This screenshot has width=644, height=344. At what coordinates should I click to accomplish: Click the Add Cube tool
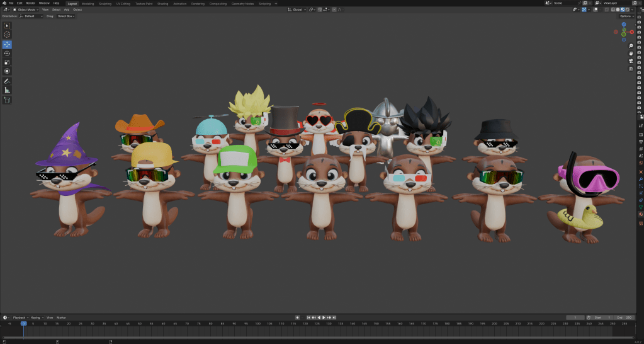click(x=7, y=100)
